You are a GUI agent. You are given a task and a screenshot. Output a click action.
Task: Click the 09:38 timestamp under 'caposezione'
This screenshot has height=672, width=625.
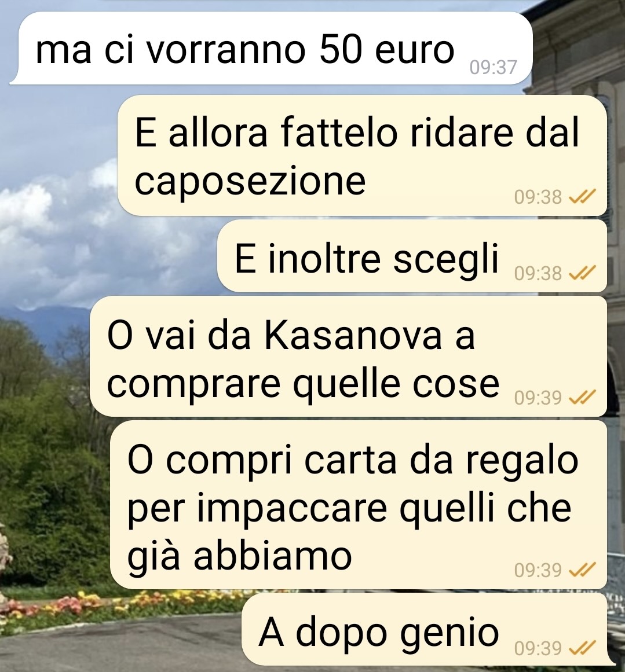[538, 197]
